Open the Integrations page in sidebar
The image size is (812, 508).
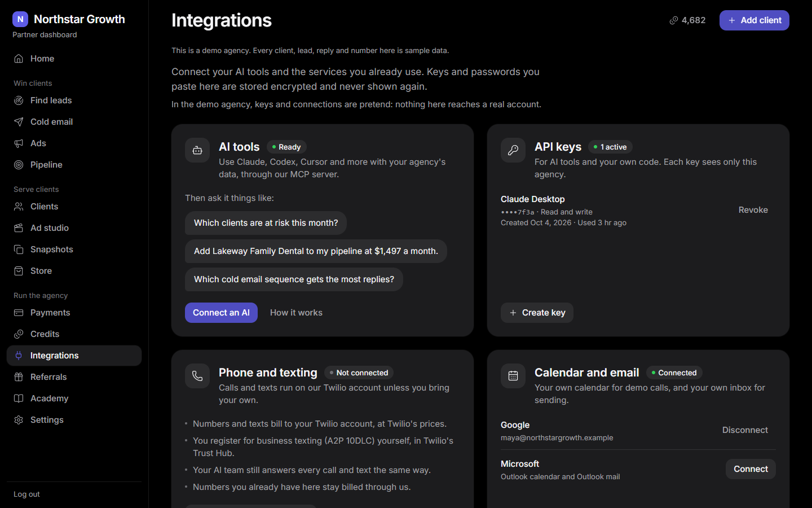pyautogui.click(x=74, y=356)
